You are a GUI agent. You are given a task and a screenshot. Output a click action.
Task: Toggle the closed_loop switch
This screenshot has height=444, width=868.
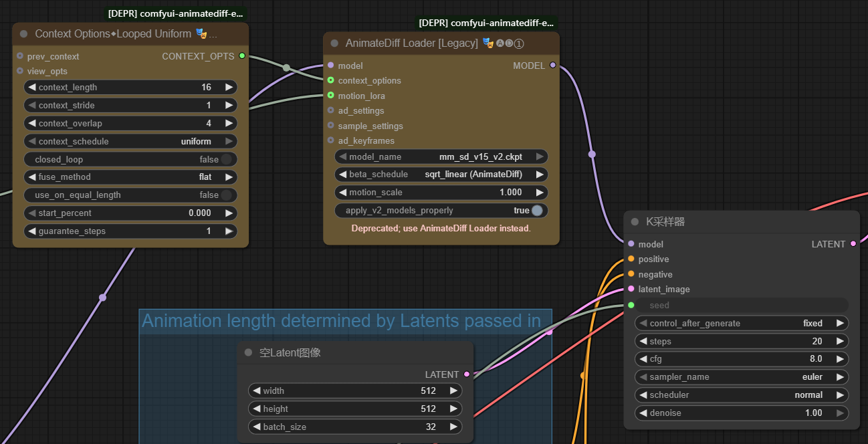click(x=227, y=159)
